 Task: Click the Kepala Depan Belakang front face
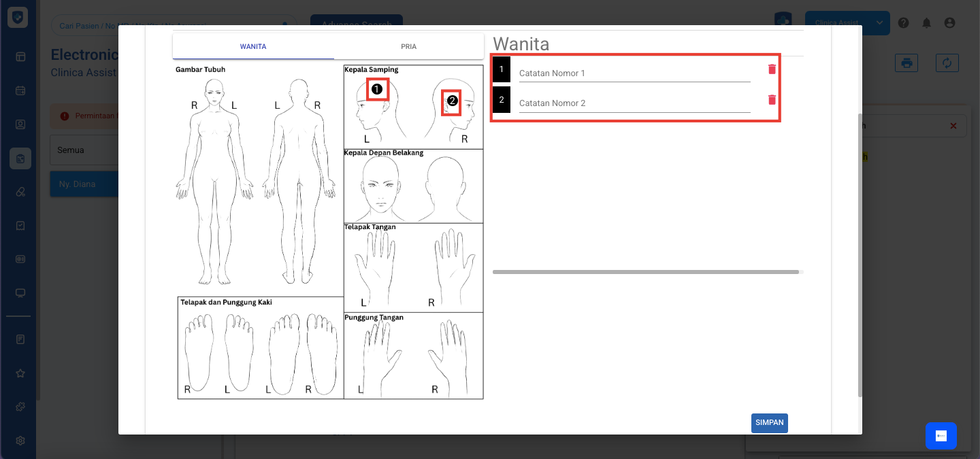click(x=380, y=188)
